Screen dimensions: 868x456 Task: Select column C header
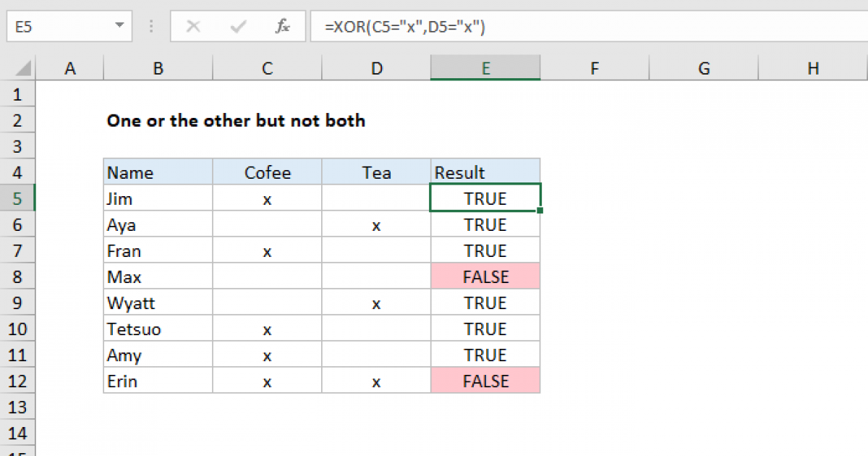pyautogui.click(x=267, y=69)
